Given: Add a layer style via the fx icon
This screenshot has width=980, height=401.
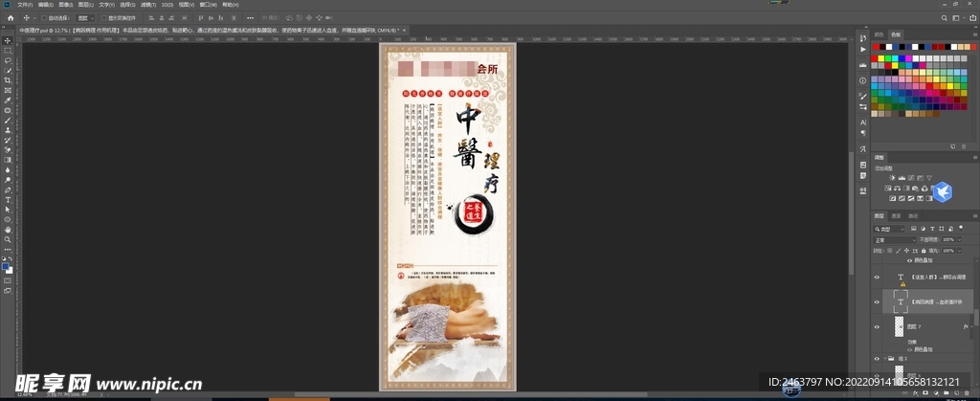Looking at the screenshot, I should pos(916,393).
